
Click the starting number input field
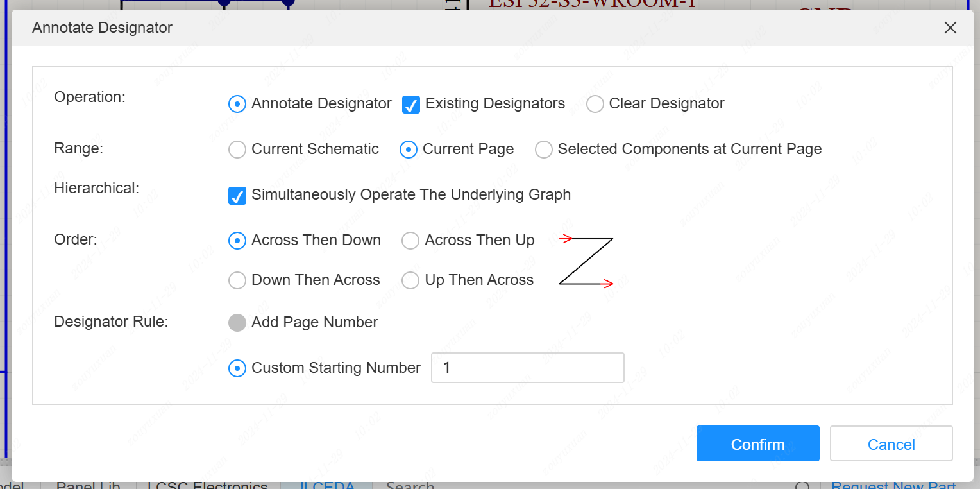(527, 368)
